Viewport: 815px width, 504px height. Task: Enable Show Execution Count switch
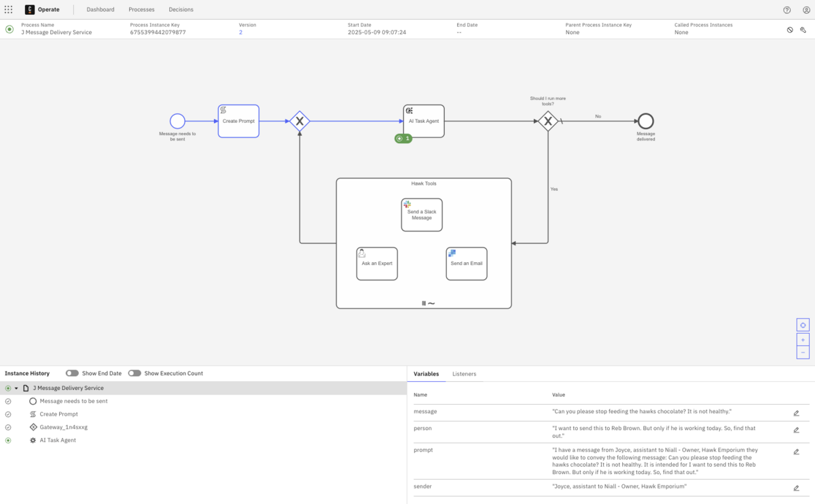pos(134,374)
